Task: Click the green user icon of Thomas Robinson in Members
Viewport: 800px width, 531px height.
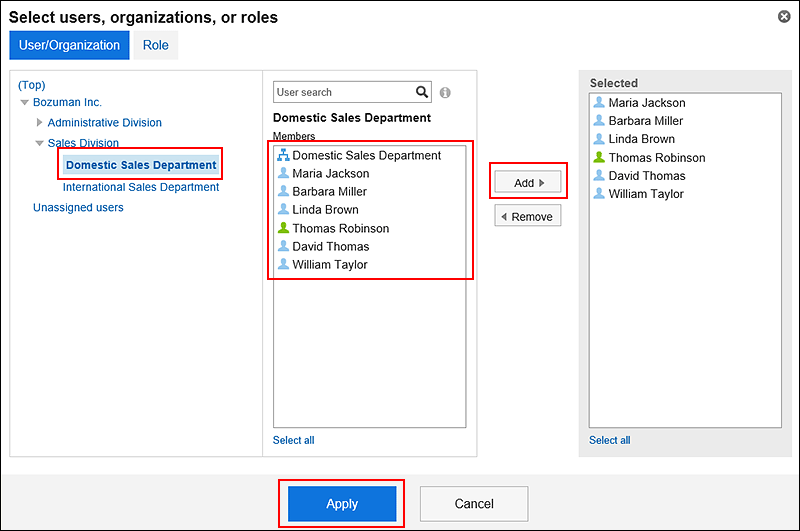Action: (283, 227)
